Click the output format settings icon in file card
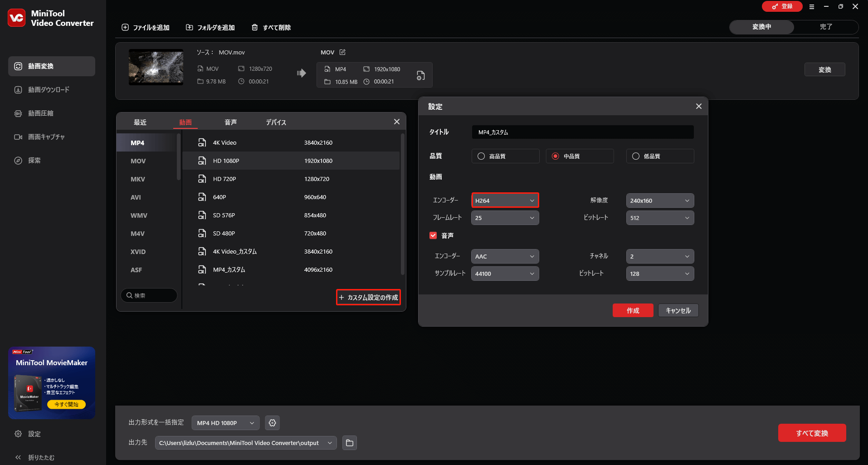Image resolution: width=868 pixels, height=465 pixels. (420, 75)
